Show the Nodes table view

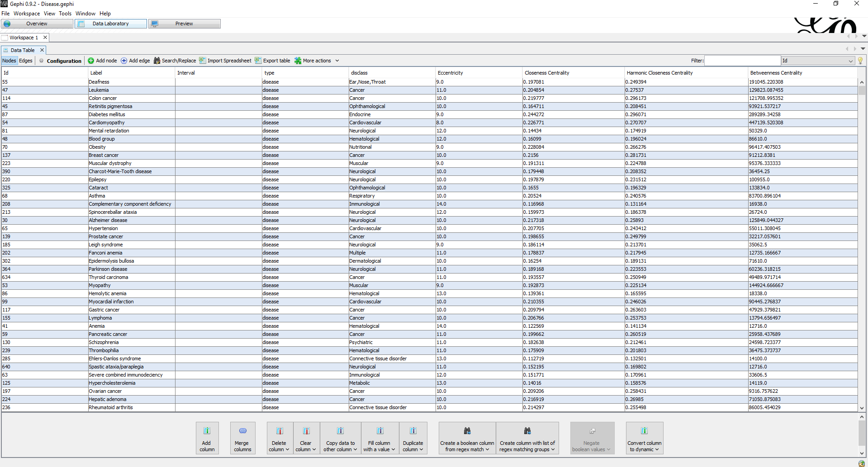(9, 60)
